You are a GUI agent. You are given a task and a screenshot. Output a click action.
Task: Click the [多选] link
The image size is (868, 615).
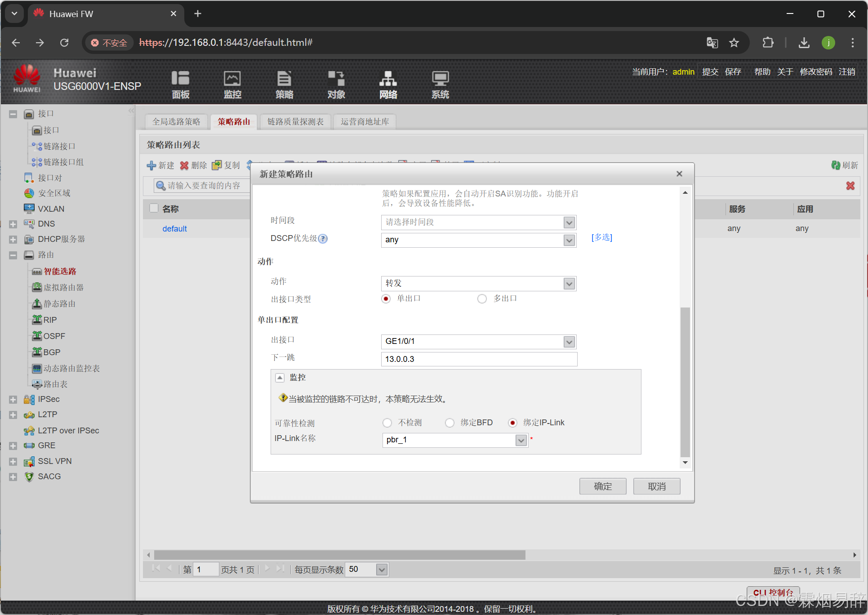pyautogui.click(x=601, y=237)
